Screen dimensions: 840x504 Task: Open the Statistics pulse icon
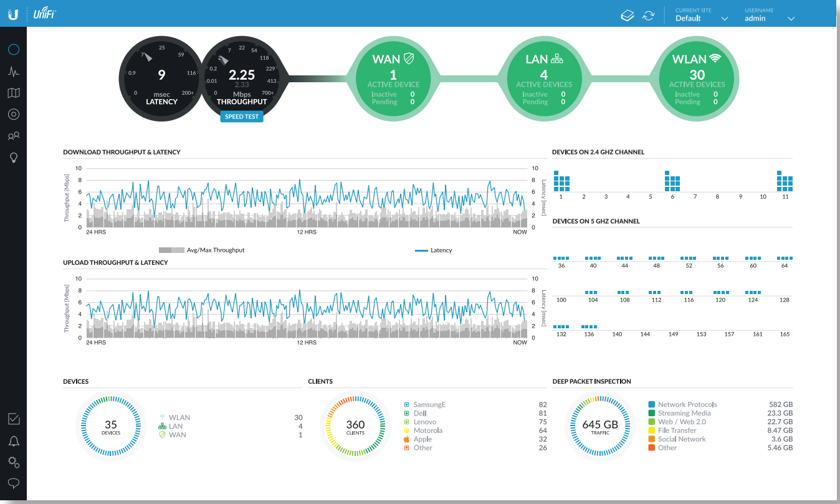[14, 72]
